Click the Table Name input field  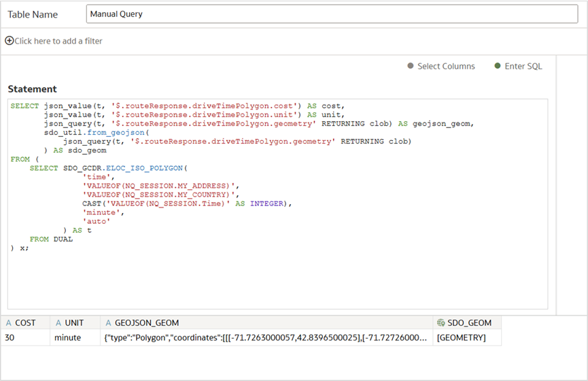(332, 14)
